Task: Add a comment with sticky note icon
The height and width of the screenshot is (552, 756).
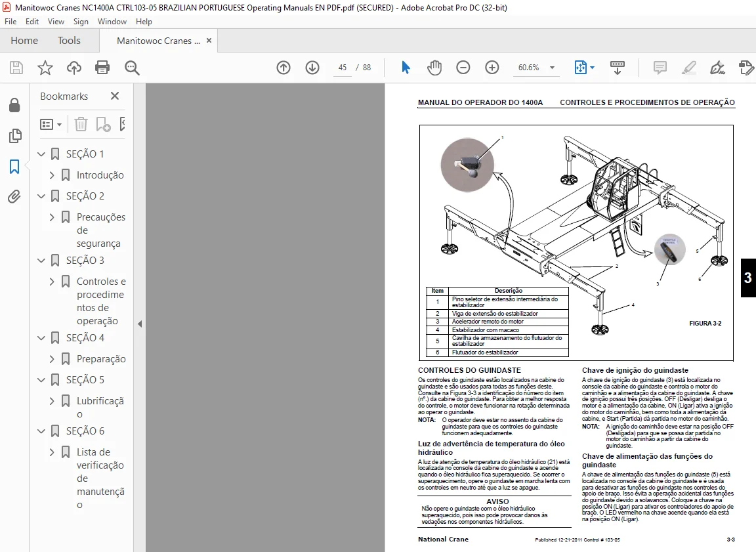Action: click(x=660, y=68)
